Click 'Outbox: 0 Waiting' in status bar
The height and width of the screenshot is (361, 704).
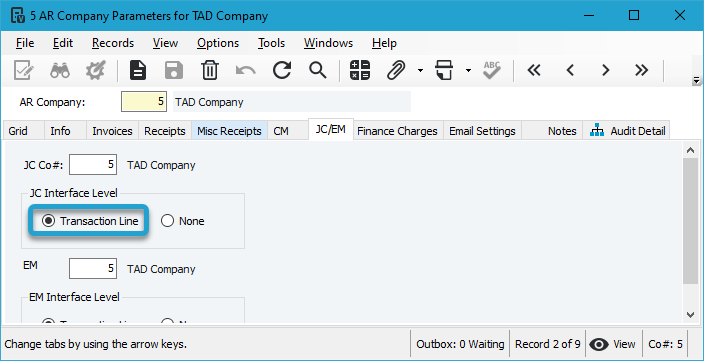tap(460, 344)
